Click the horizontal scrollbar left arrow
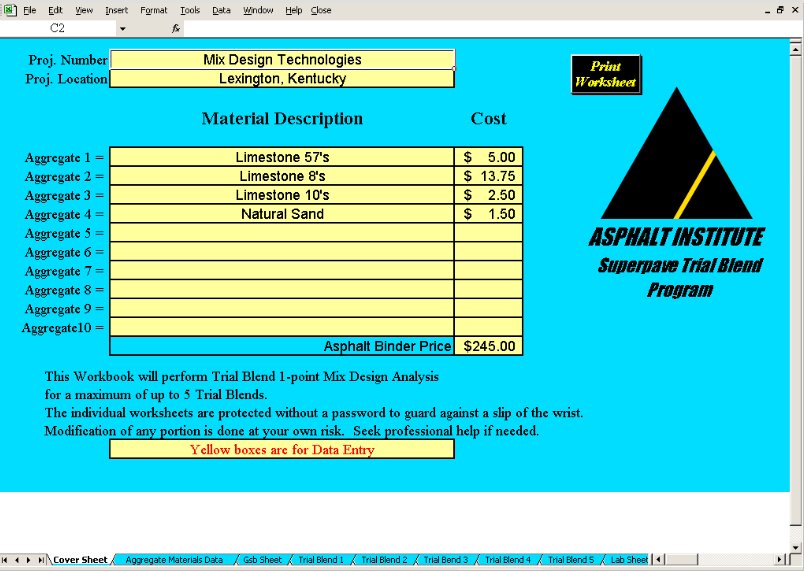The image size is (804, 572). [x=659, y=560]
